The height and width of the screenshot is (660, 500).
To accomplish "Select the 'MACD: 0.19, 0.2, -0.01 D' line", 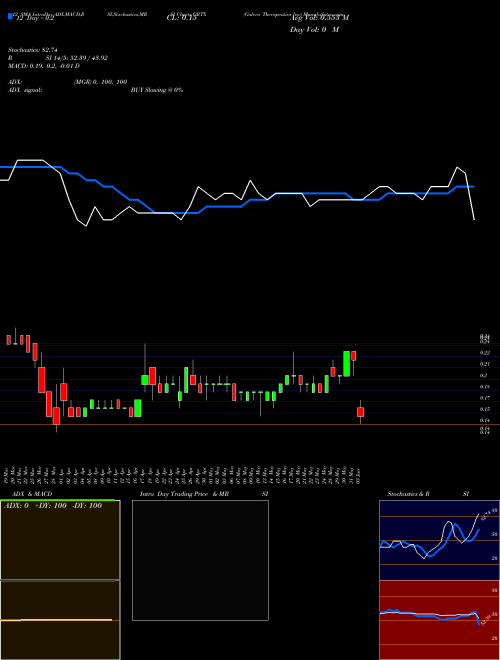I will pos(44,66).
